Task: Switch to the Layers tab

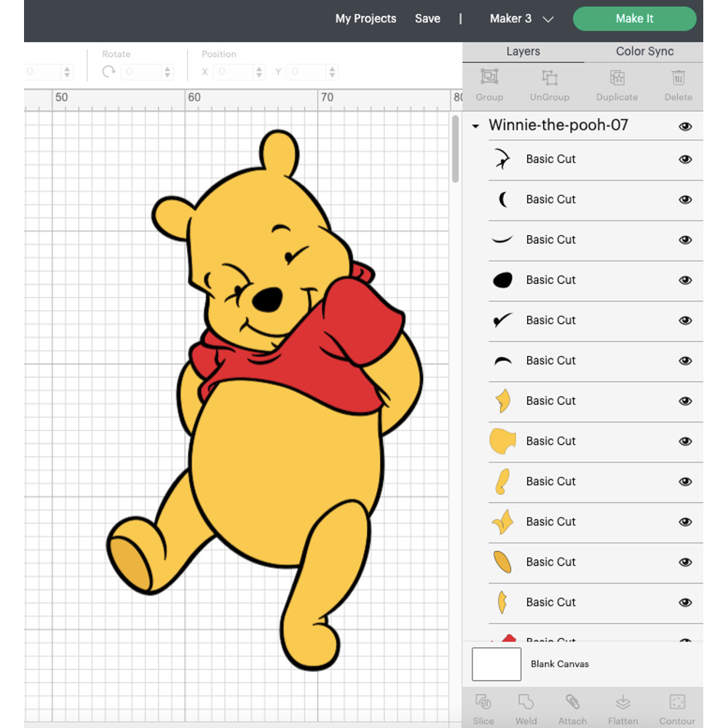Action: click(x=523, y=52)
